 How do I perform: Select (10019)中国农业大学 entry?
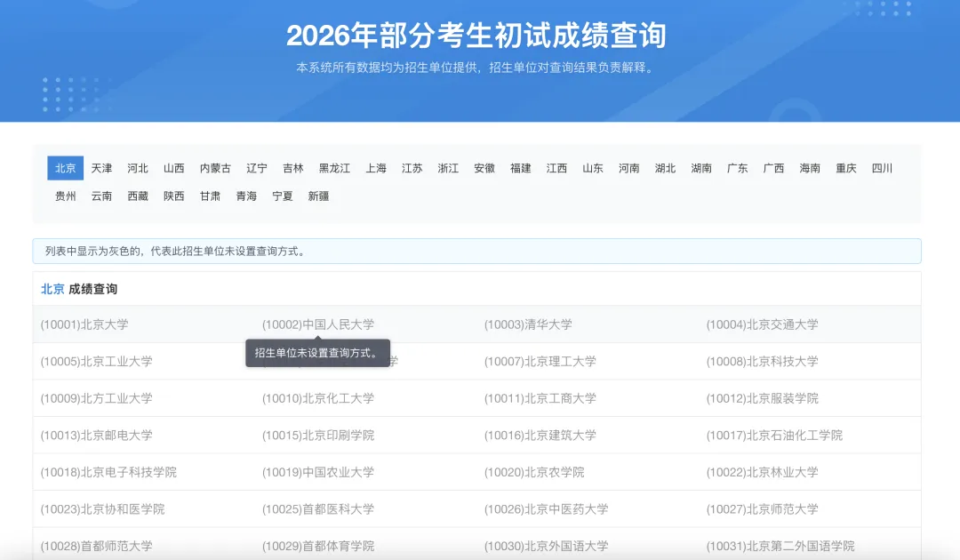pos(317,472)
